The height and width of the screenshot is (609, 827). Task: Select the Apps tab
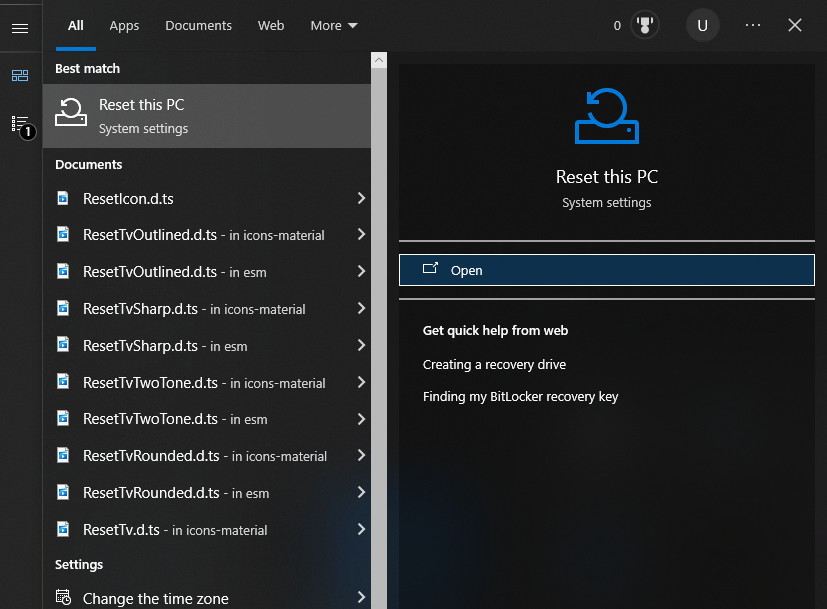[x=123, y=25]
